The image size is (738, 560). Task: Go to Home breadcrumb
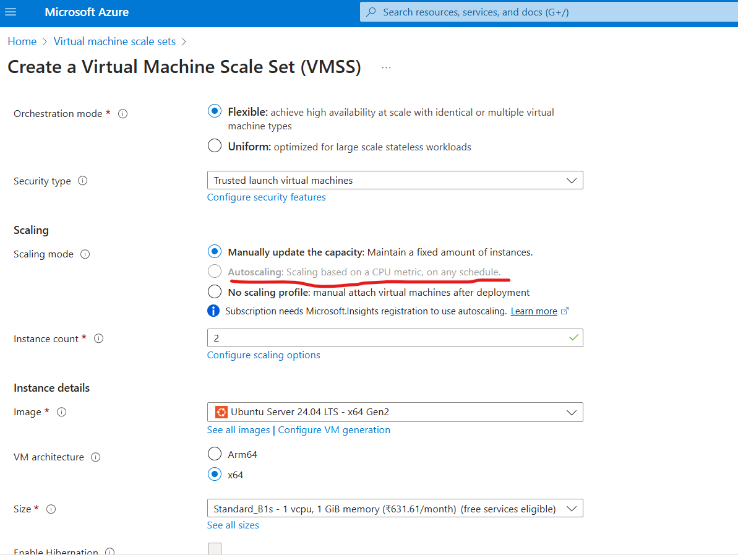22,41
